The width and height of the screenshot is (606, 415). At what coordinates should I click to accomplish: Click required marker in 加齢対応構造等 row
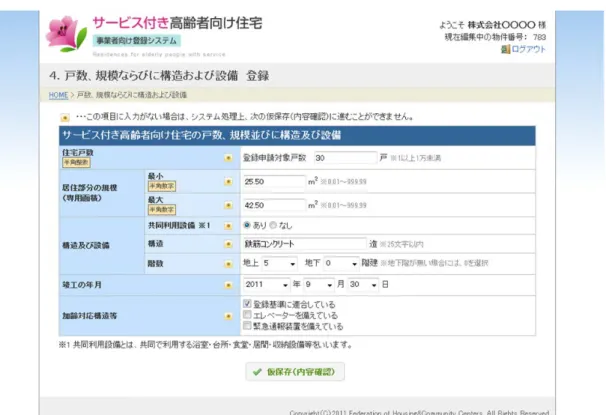point(228,316)
